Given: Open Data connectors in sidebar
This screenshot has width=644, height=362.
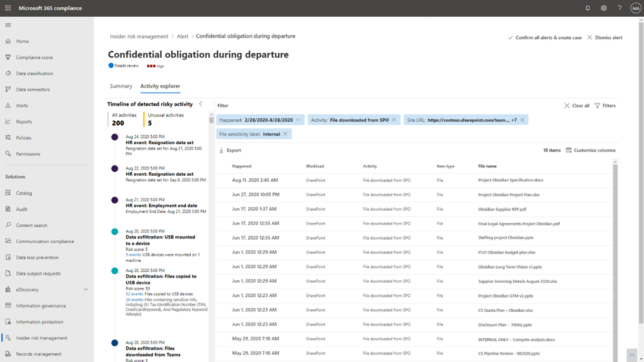Looking at the screenshot, I should coord(33,90).
